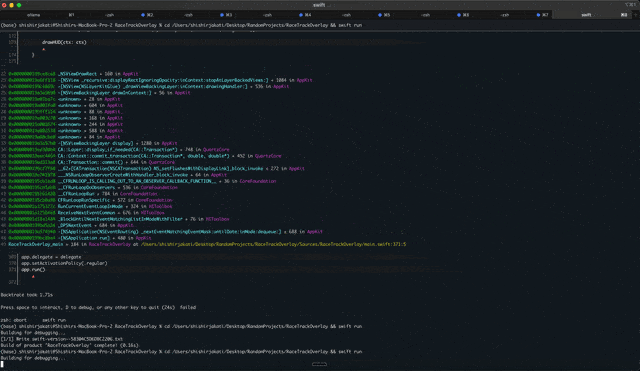Click the Press space to interact prompt line

(98, 307)
